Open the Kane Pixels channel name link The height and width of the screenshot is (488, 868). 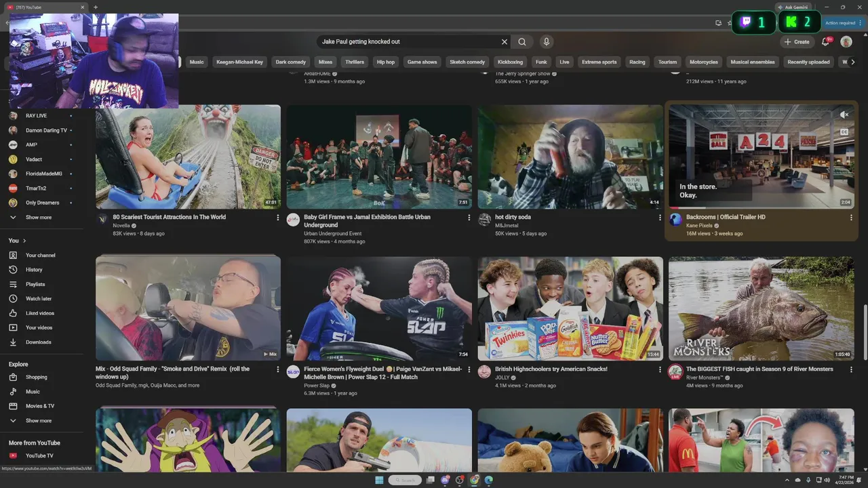699,226
